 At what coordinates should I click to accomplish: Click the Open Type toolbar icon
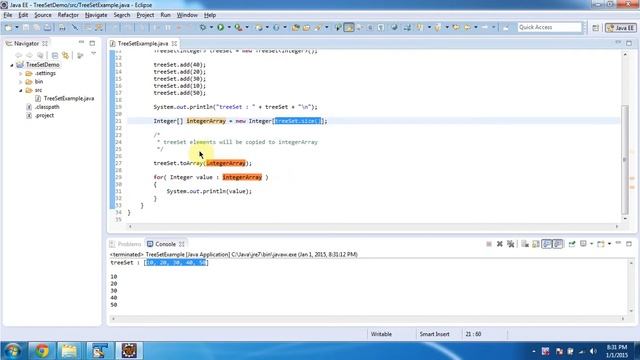coord(296,27)
